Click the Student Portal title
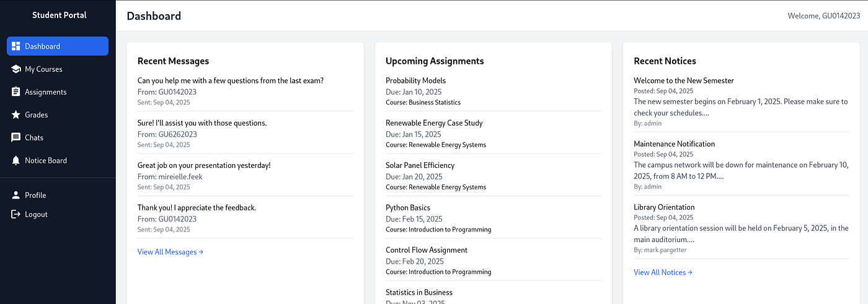Screen dimensions: 868x304 pyautogui.click(x=60, y=15)
